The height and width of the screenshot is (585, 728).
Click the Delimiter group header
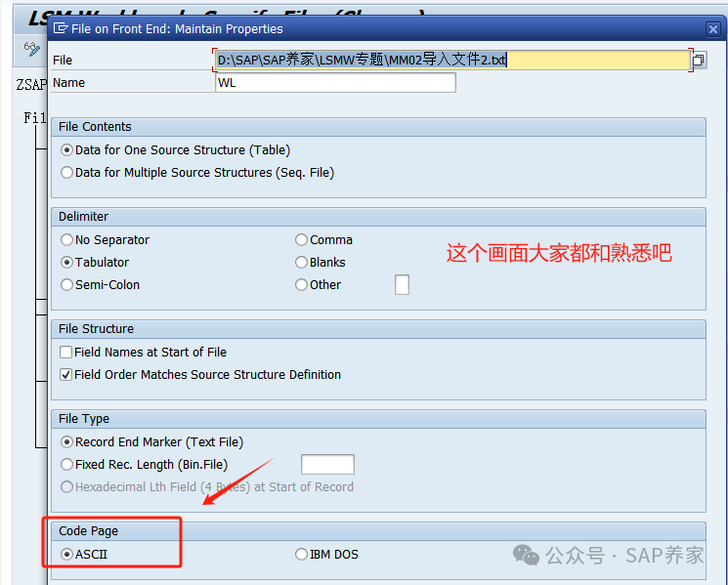378,217
